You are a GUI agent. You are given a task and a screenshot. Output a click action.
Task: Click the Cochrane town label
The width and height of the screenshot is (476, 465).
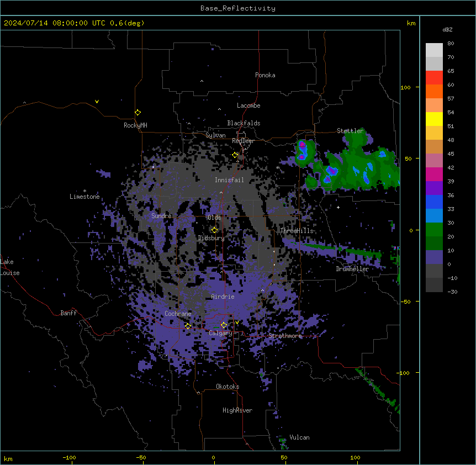[178, 314]
